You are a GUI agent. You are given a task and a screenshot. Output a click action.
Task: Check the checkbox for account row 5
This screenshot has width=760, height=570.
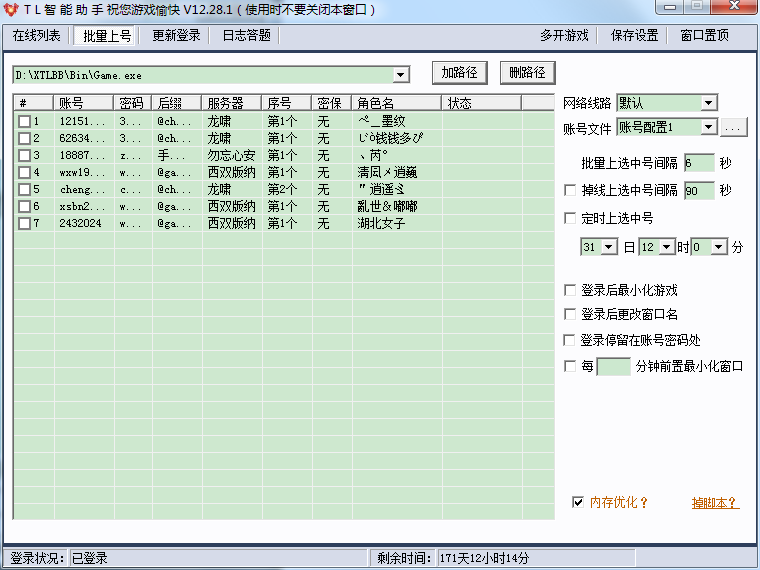coord(24,189)
